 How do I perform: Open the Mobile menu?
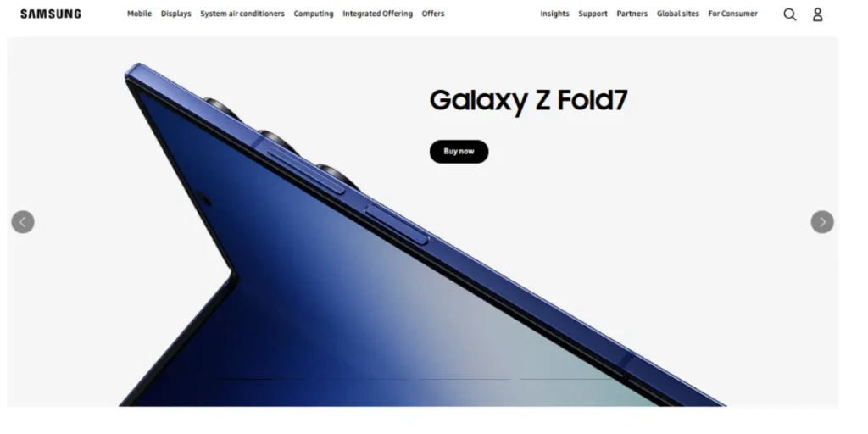(x=140, y=14)
